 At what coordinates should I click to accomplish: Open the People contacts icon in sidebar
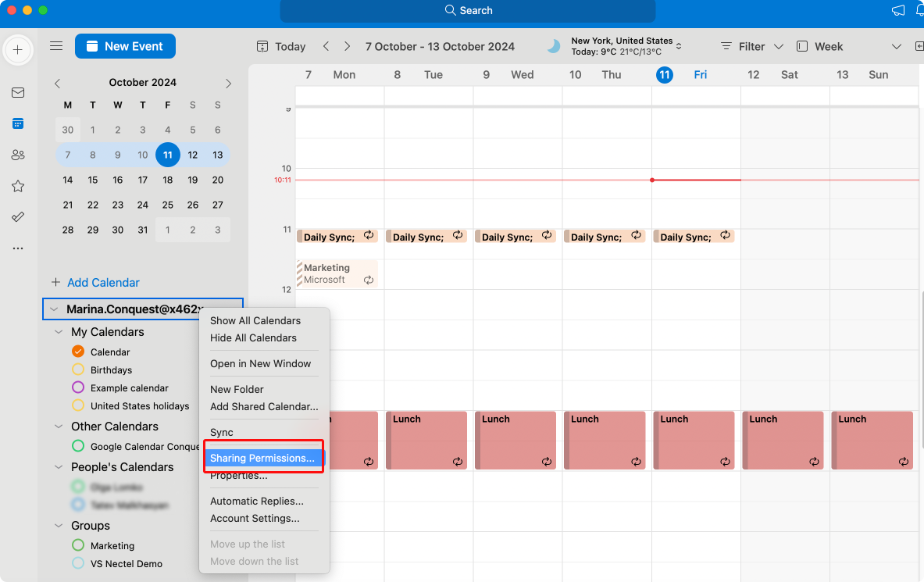coord(18,155)
